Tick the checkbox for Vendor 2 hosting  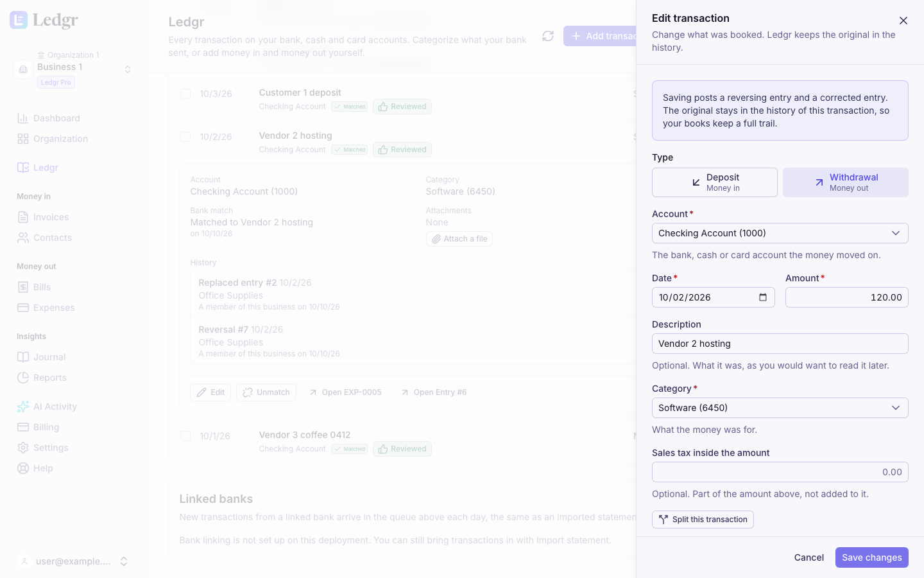(185, 137)
